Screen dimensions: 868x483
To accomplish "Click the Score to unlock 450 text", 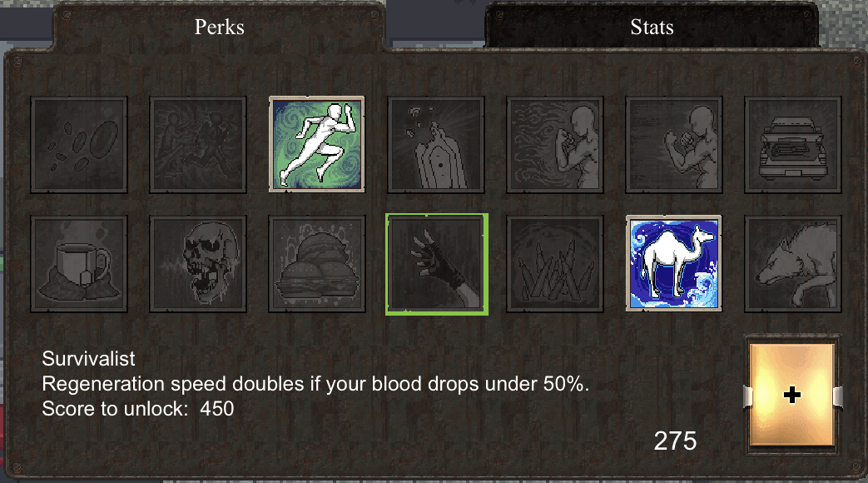I will click(138, 409).
